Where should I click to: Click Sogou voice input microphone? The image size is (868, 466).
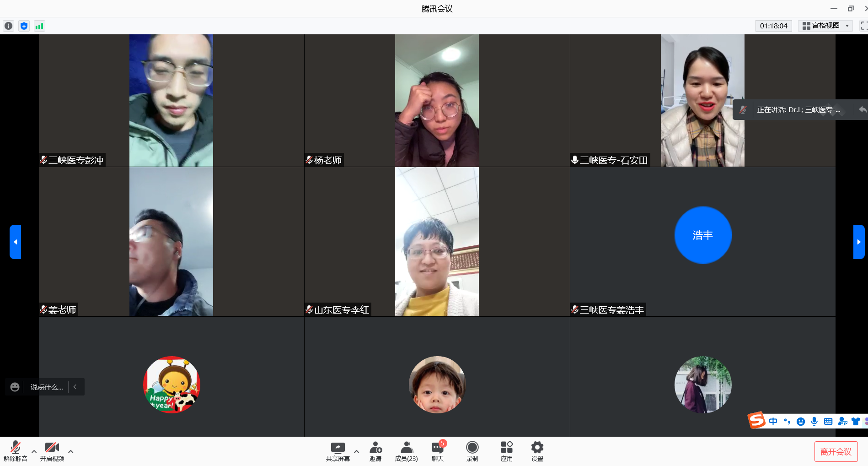click(814, 421)
